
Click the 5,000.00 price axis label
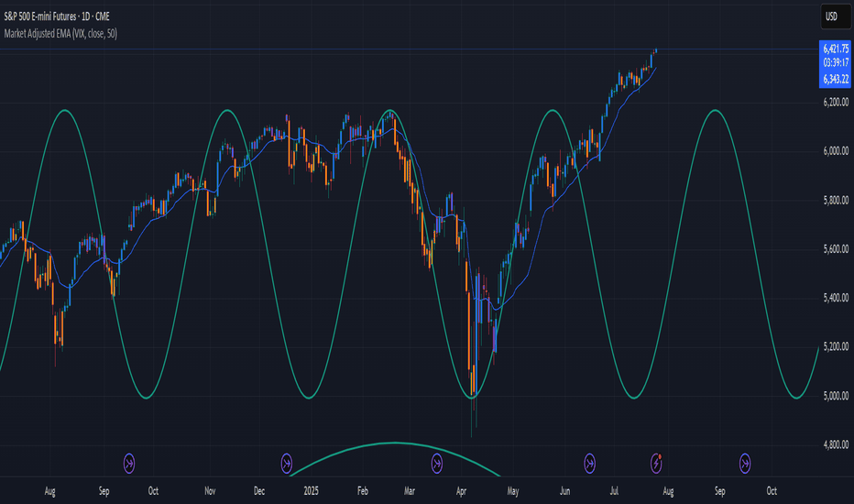pyautogui.click(x=836, y=396)
